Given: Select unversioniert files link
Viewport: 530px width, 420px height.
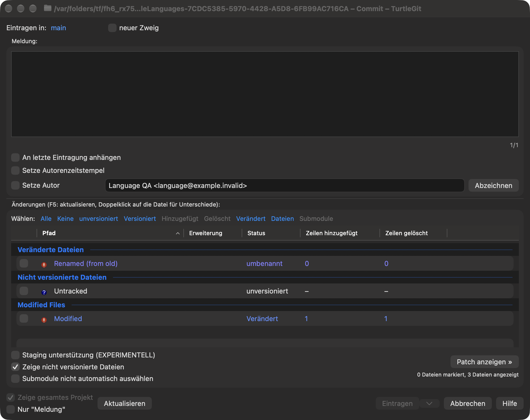Looking at the screenshot, I should click(99, 218).
